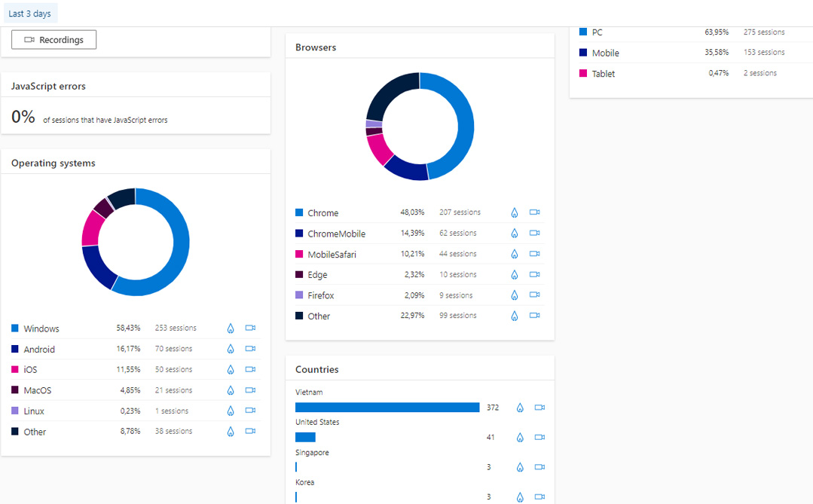View recordings for Firefox sessions

pos(535,295)
